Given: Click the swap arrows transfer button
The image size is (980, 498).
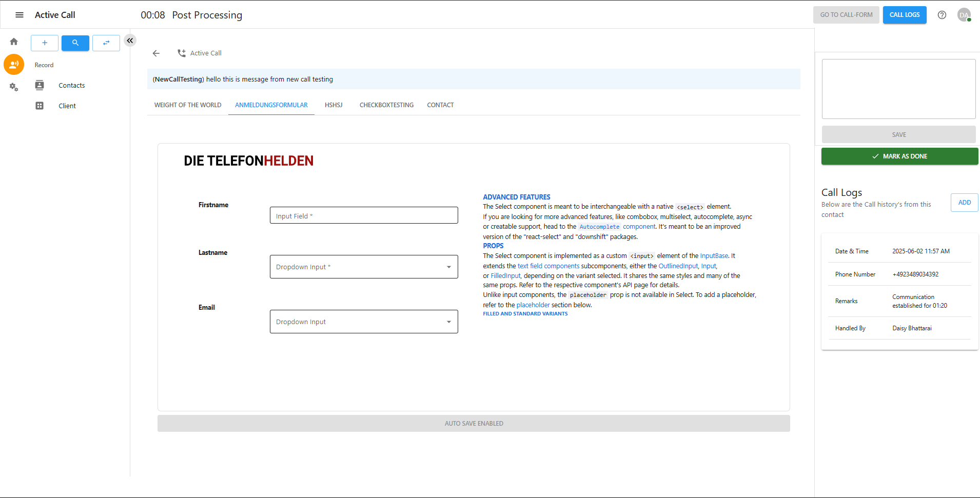Looking at the screenshot, I should (x=106, y=43).
